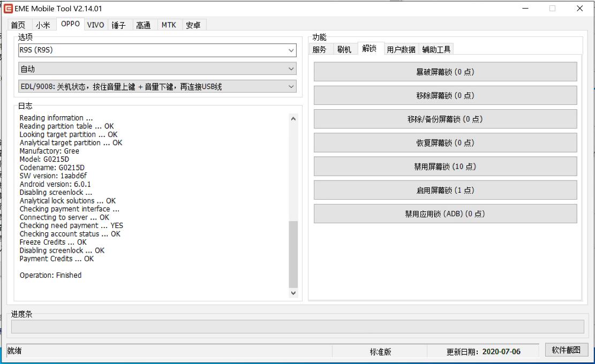This screenshot has height=364, width=595.
Task: Click the 启用屏幕锁 (1 点) button
Action: 445,190
